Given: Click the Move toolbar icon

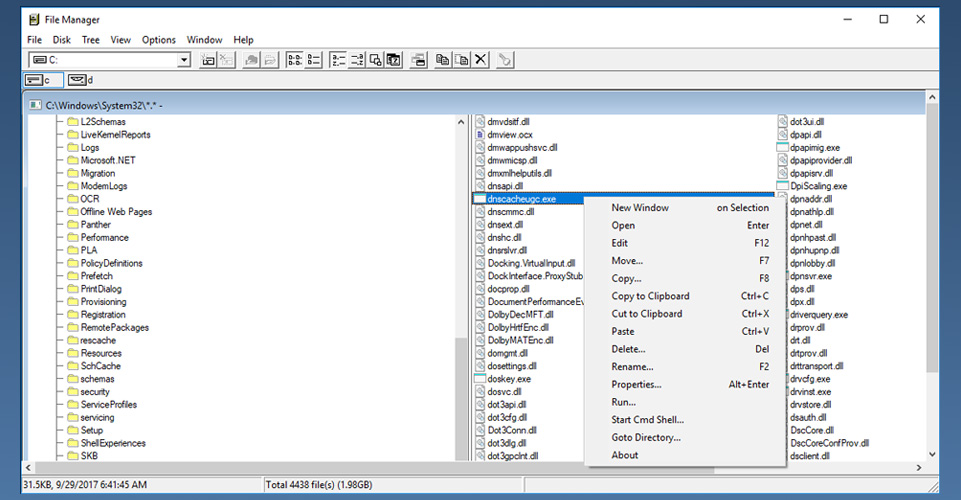Looking at the screenshot, I should pyautogui.click(x=462, y=59).
